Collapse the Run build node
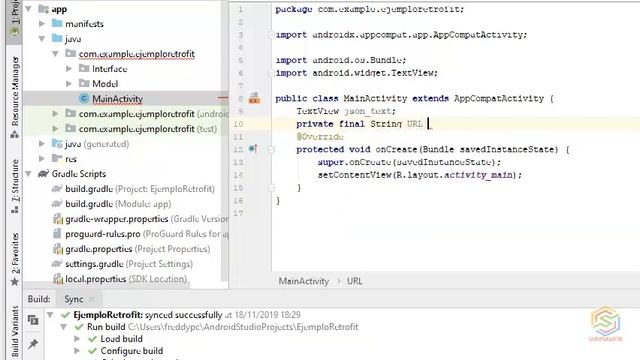The image size is (640, 360). (64, 327)
